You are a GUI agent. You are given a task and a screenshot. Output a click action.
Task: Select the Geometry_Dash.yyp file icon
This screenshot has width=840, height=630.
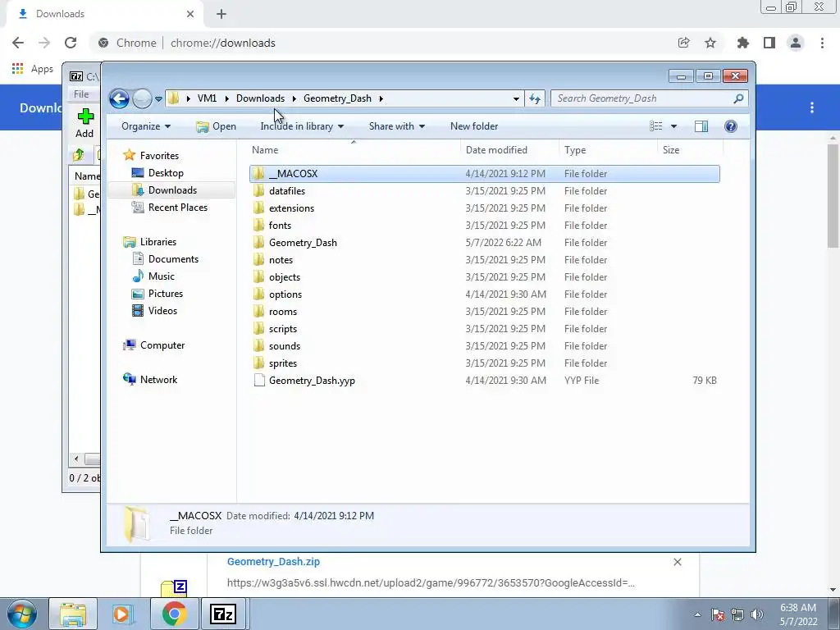pyautogui.click(x=259, y=381)
